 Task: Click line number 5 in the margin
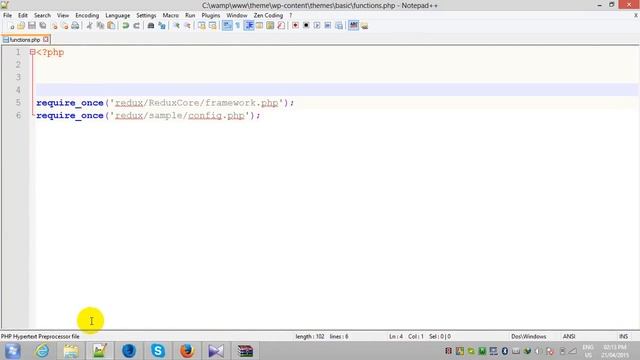pos(18,102)
